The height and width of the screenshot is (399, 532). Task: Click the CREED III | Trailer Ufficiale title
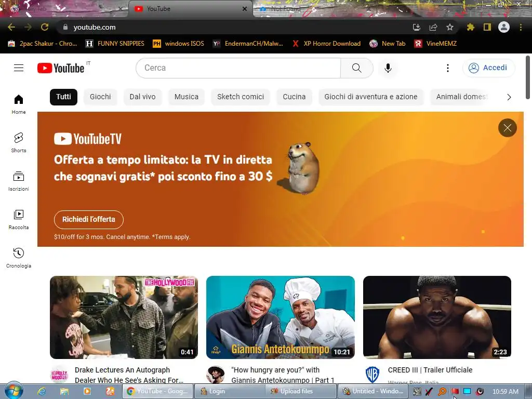pyautogui.click(x=430, y=370)
